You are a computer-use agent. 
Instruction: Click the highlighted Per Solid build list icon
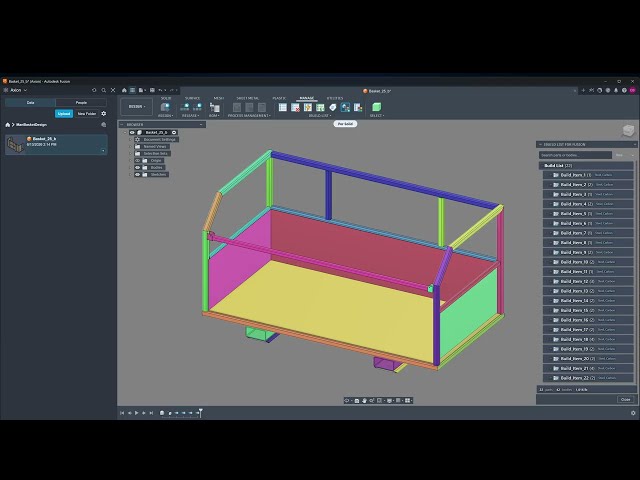pos(345,107)
